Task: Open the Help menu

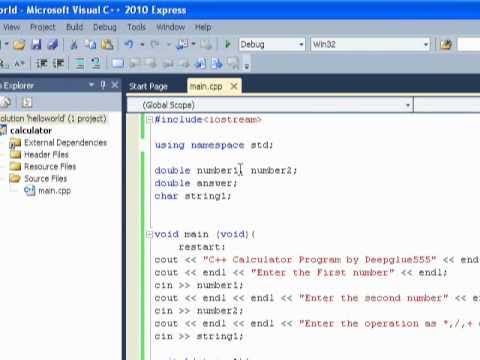Action: pos(203,27)
